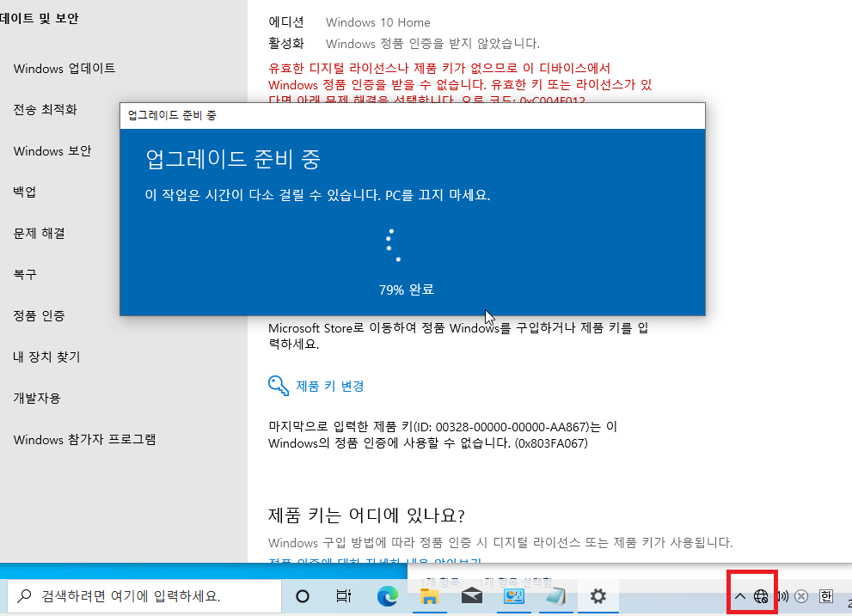Viewport: 852px width, 616px height.
Task: Click the red activation error message
Action: click(460, 85)
